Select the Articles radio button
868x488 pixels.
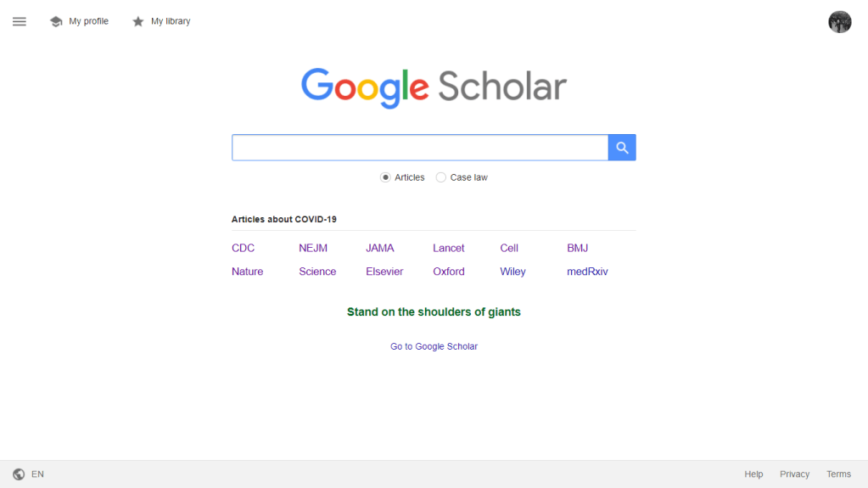click(385, 177)
